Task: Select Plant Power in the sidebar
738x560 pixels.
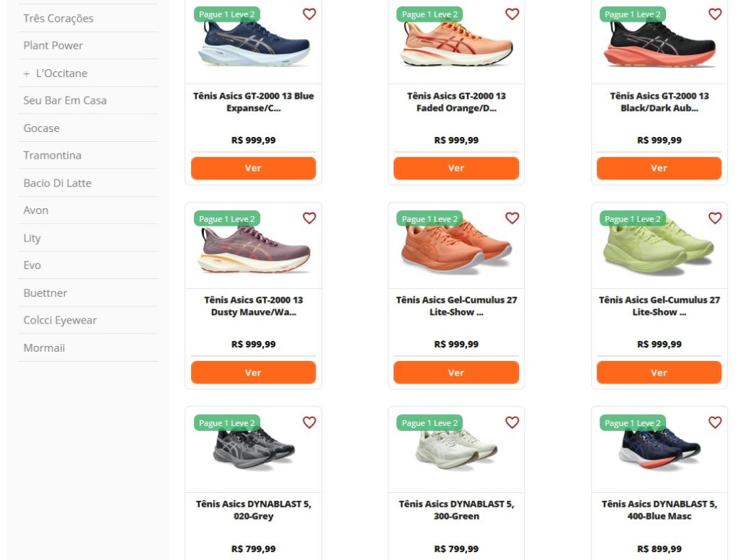Action: pyautogui.click(x=53, y=45)
